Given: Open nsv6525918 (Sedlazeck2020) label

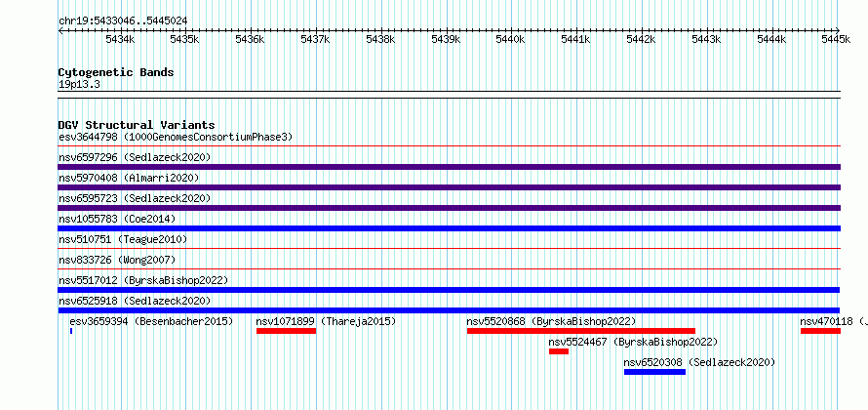Looking at the screenshot, I should click(135, 301).
